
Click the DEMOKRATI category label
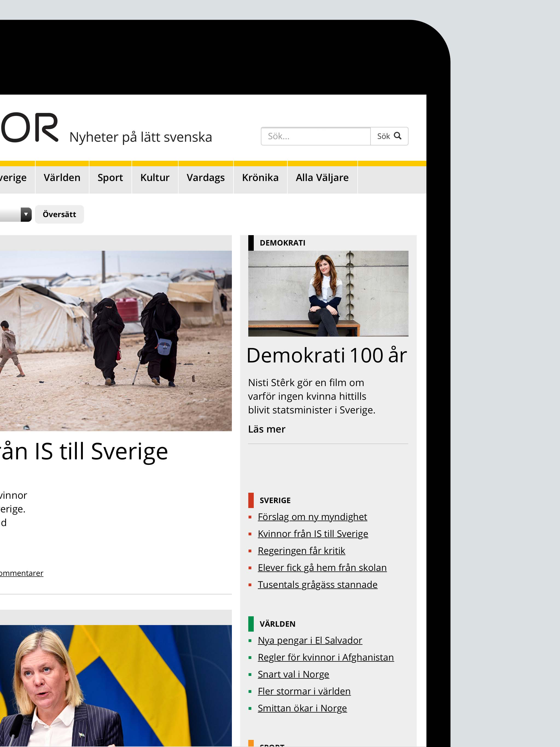[x=282, y=243]
